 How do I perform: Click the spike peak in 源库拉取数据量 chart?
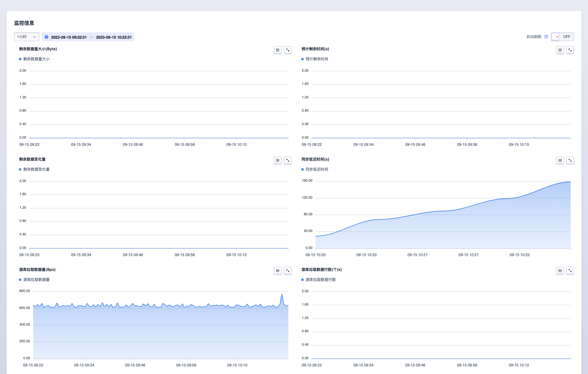282,295
